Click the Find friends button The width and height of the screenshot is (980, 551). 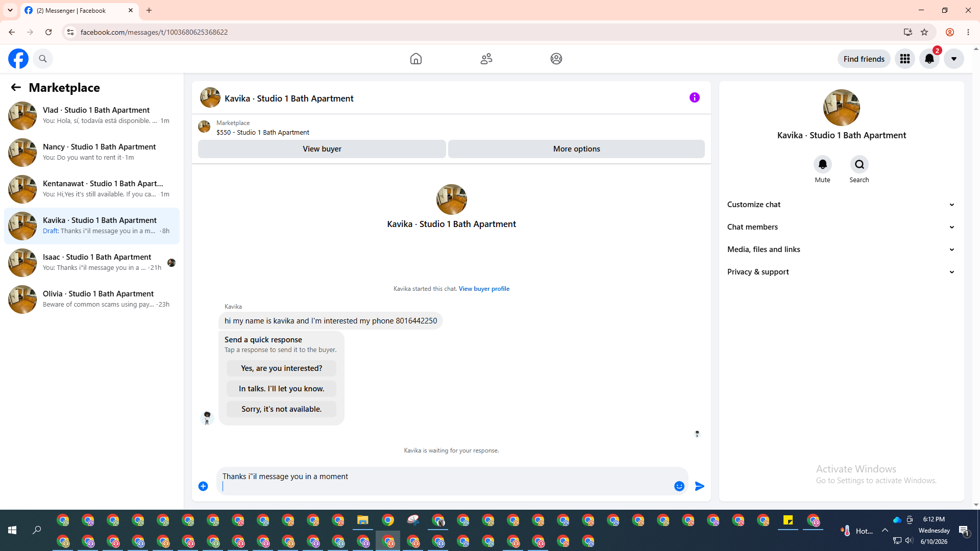[864, 59]
